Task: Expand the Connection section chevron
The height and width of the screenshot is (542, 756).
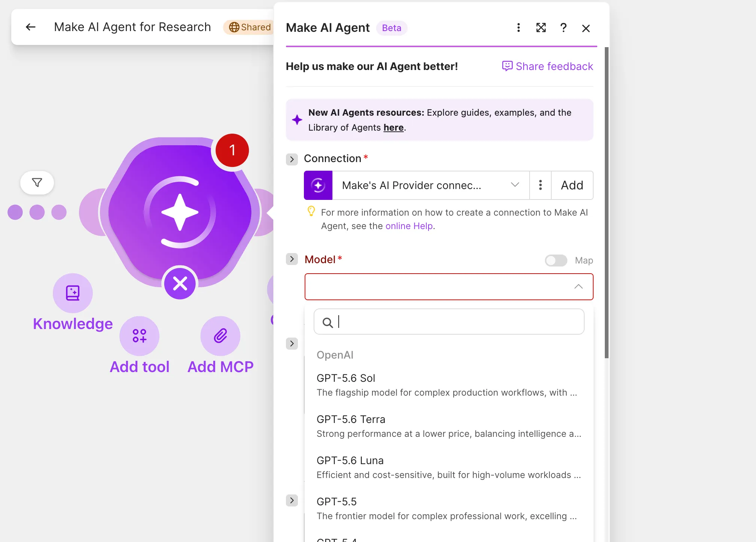Action: tap(292, 159)
